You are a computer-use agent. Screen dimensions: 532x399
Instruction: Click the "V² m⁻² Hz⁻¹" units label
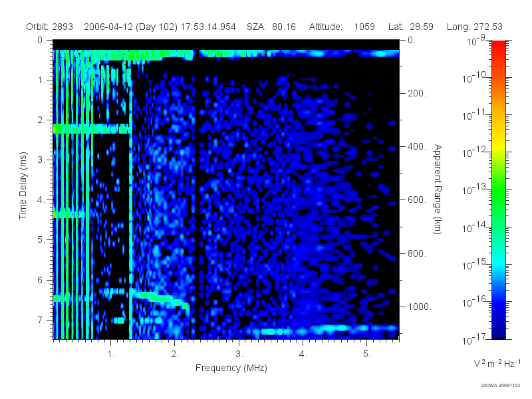pyautogui.click(x=497, y=363)
